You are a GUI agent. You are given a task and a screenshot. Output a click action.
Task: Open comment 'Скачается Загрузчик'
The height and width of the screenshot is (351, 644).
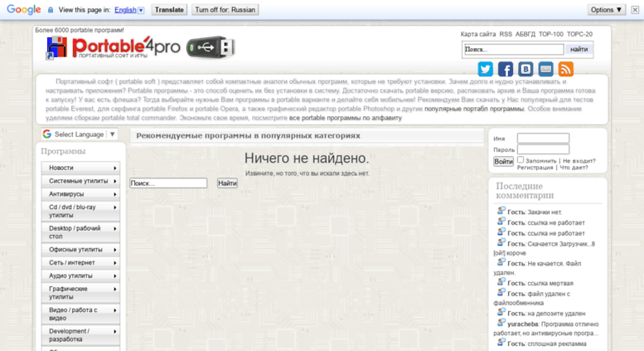(545, 248)
